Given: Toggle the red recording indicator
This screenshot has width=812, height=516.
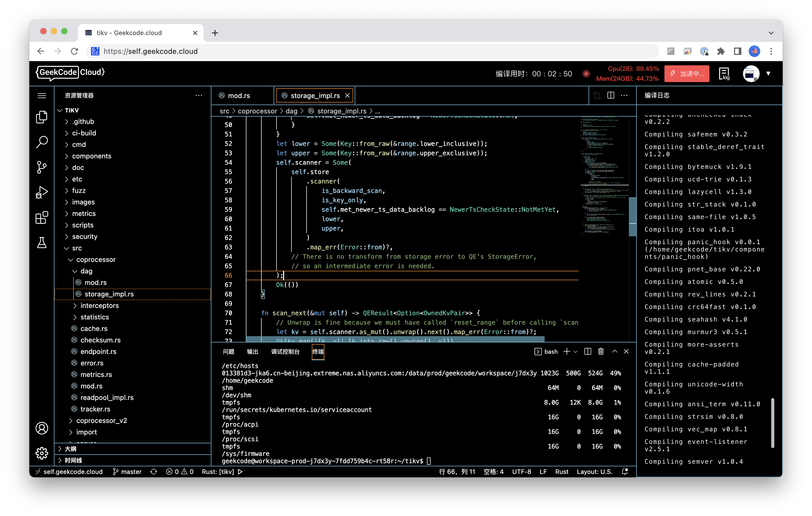Looking at the screenshot, I should [x=586, y=73].
